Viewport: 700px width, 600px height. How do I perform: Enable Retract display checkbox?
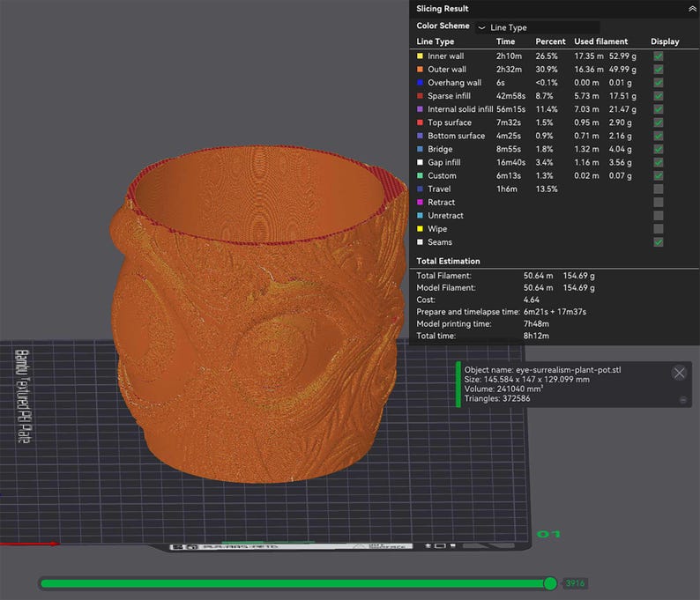click(x=658, y=202)
